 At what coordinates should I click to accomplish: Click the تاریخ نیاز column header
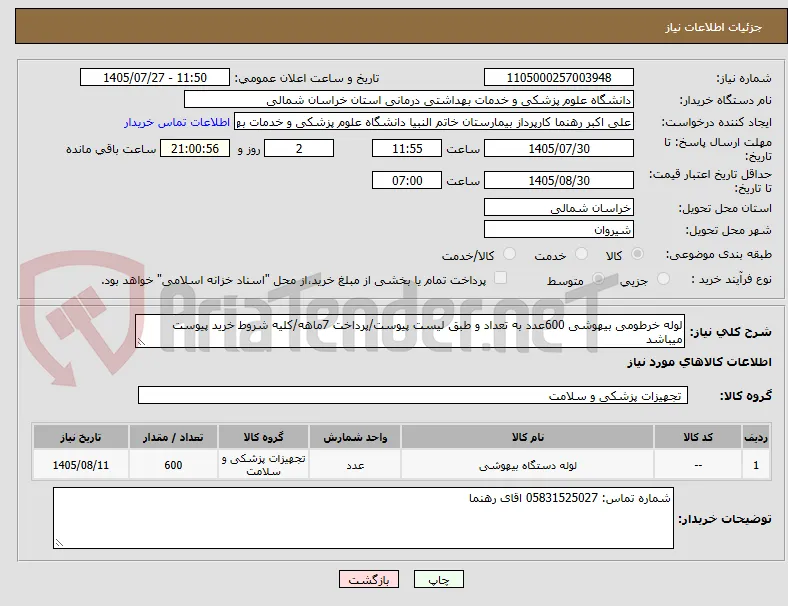pos(81,437)
